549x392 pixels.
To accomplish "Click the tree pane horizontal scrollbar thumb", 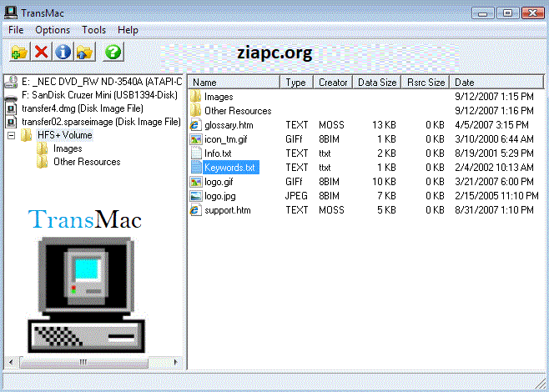I will point(83,362).
